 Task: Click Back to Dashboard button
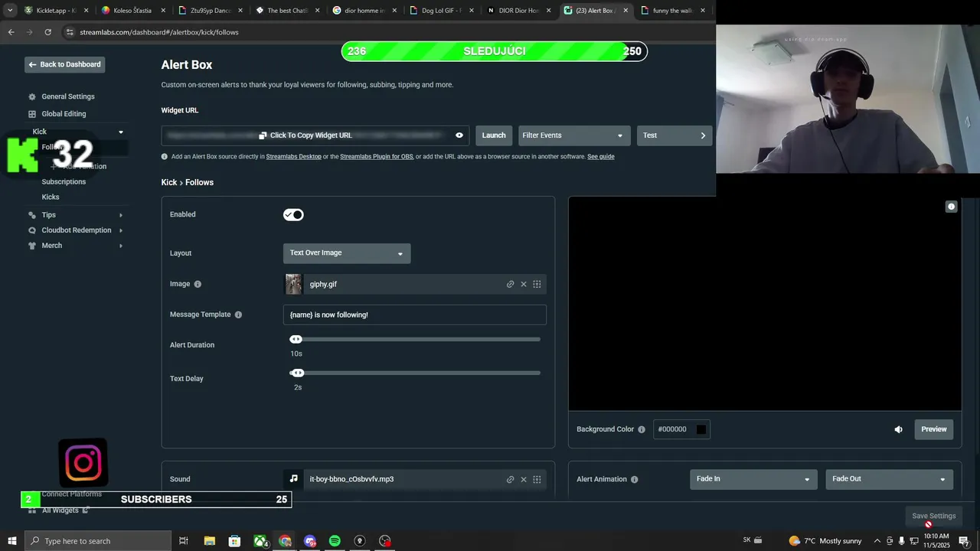point(64,65)
